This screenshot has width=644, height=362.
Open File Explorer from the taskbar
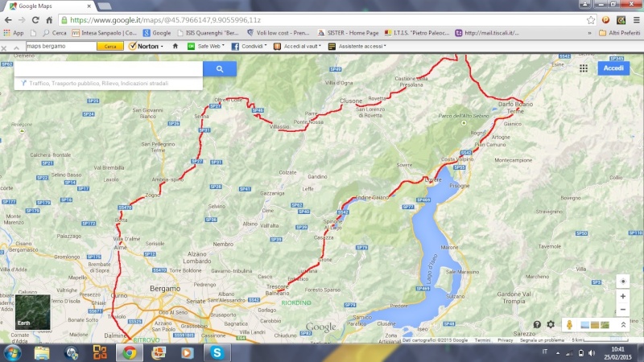pyautogui.click(x=42, y=353)
